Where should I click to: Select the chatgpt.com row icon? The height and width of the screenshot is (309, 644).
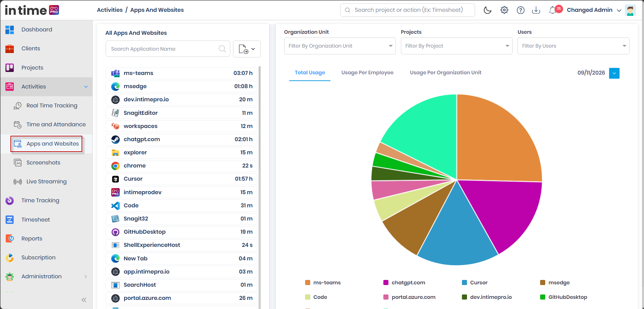(x=115, y=139)
